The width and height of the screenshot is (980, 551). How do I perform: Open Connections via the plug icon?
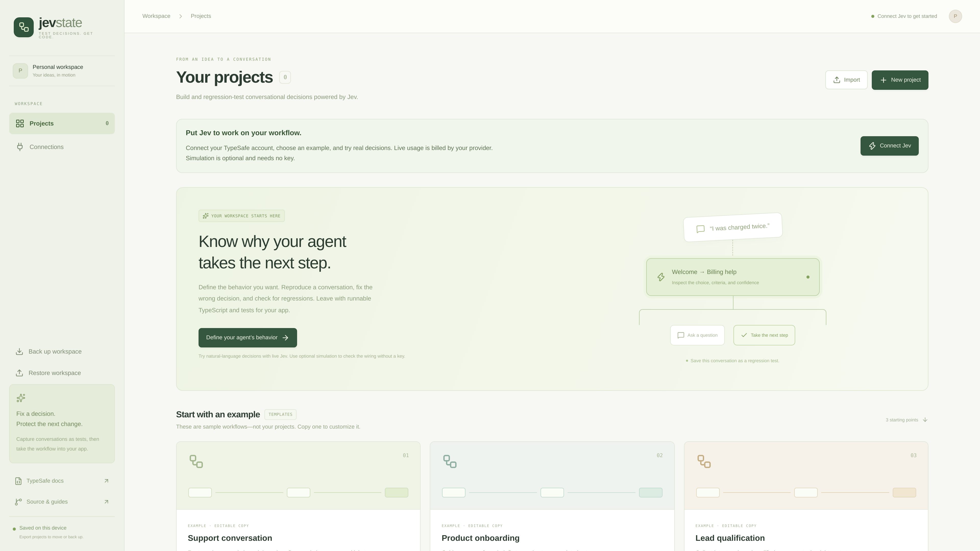click(20, 147)
